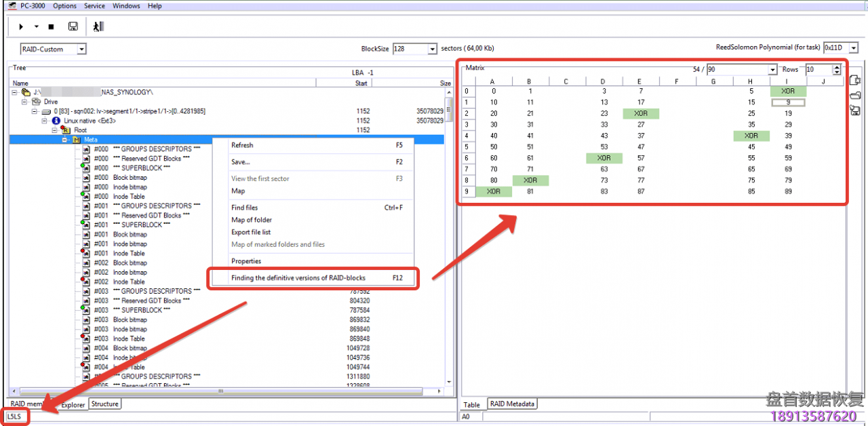Click the Save floppy-disk toolbar icon
868x426 pixels.
pyautogui.click(x=73, y=26)
